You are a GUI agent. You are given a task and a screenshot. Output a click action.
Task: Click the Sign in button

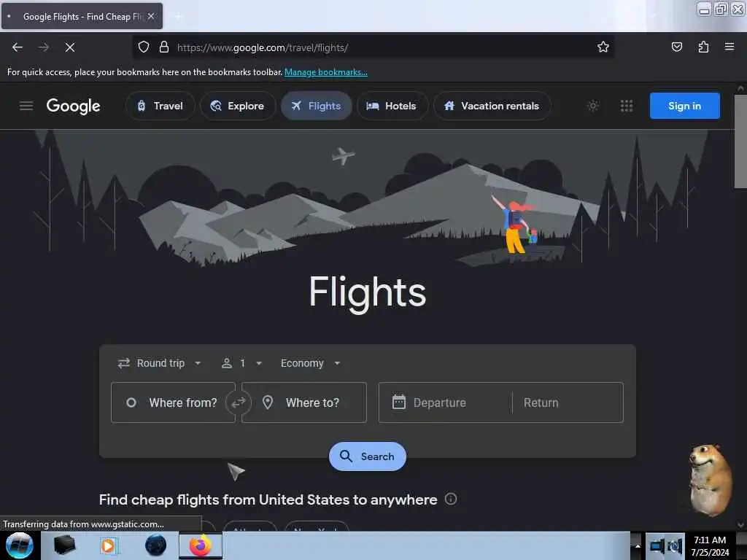[x=684, y=106]
